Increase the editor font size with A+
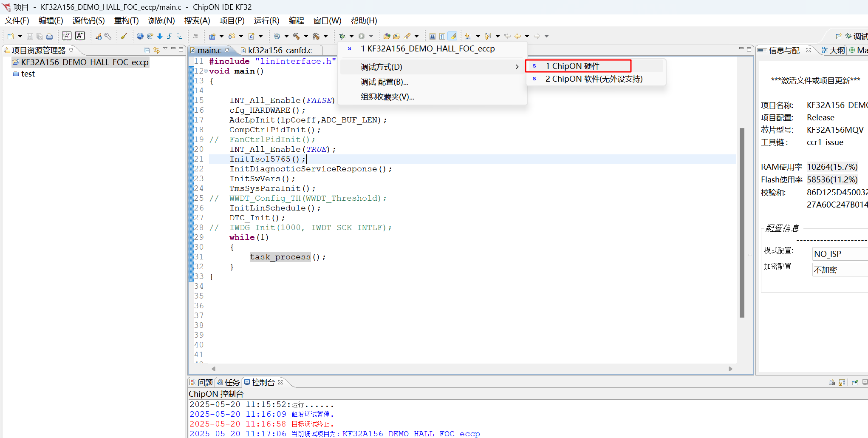 coord(80,36)
